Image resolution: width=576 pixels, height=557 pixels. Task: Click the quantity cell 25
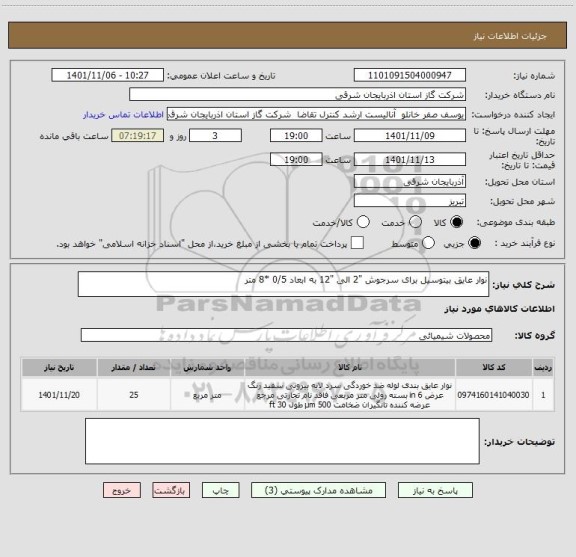133,395
